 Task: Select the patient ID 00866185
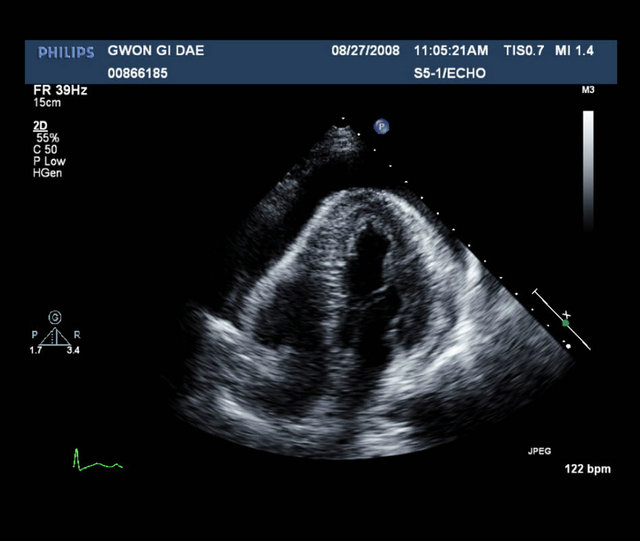pyautogui.click(x=138, y=73)
